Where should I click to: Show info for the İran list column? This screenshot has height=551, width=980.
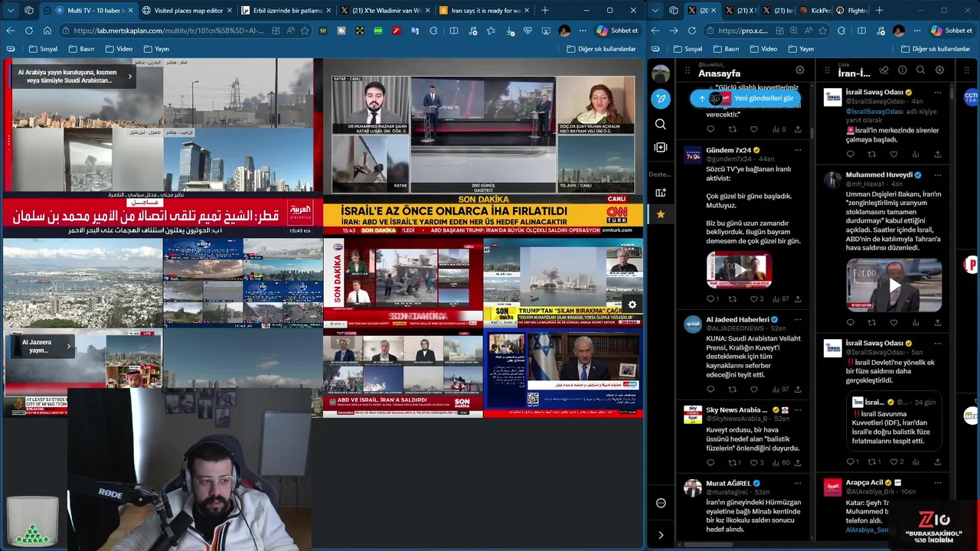coord(902,70)
